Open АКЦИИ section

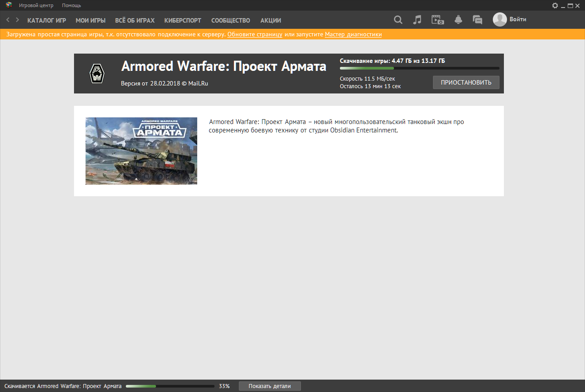pyautogui.click(x=270, y=20)
